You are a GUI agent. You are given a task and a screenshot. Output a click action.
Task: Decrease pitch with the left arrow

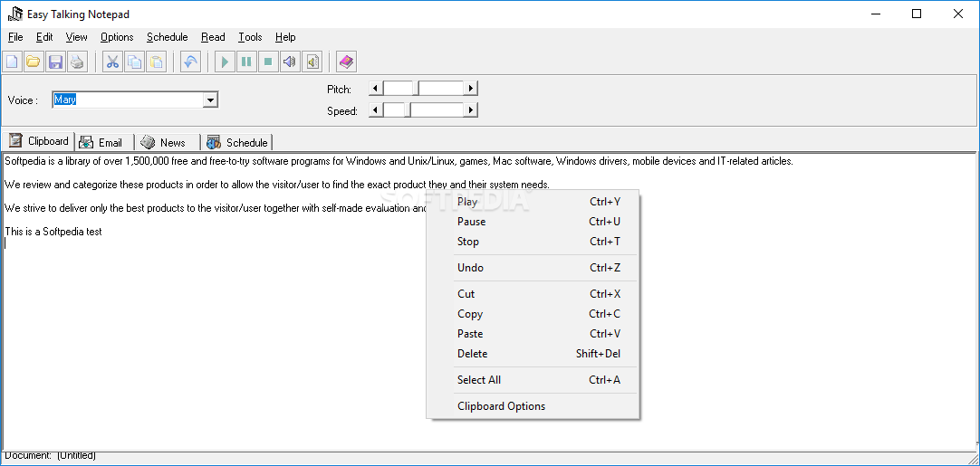point(375,88)
